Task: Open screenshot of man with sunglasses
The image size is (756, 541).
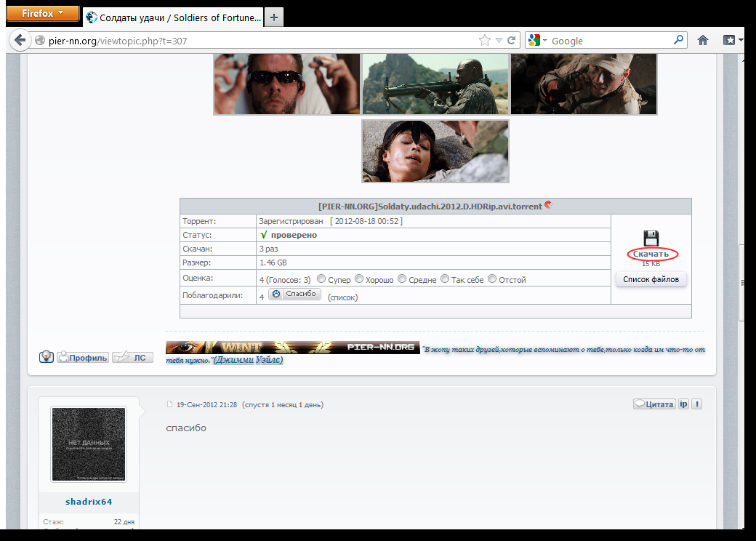Action: pyautogui.click(x=287, y=84)
